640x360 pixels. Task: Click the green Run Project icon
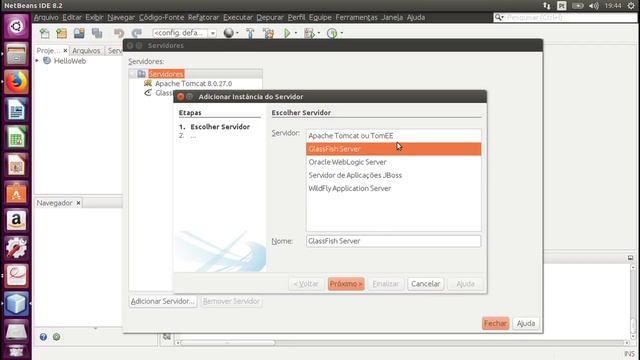(287, 33)
